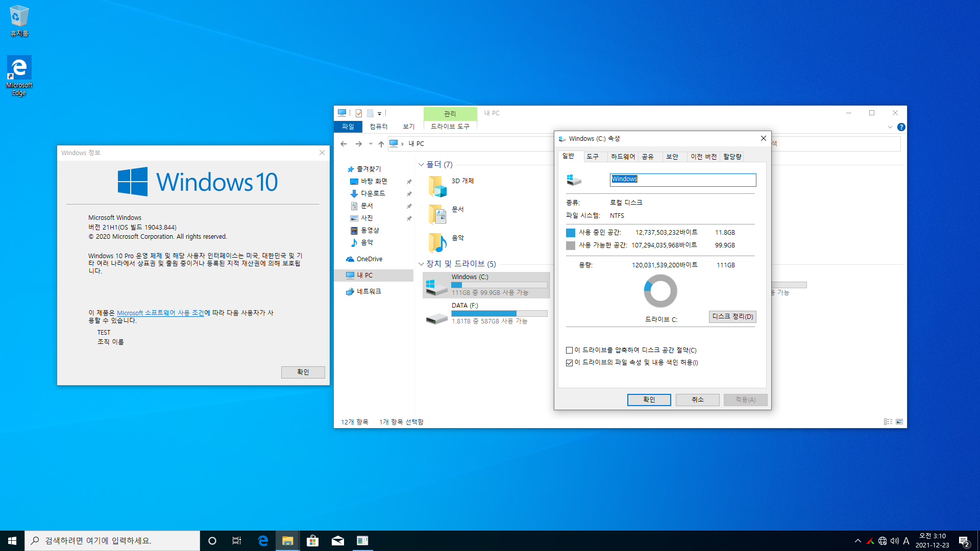Click the used space blue swatch
The width and height of the screenshot is (980, 551).
571,233
